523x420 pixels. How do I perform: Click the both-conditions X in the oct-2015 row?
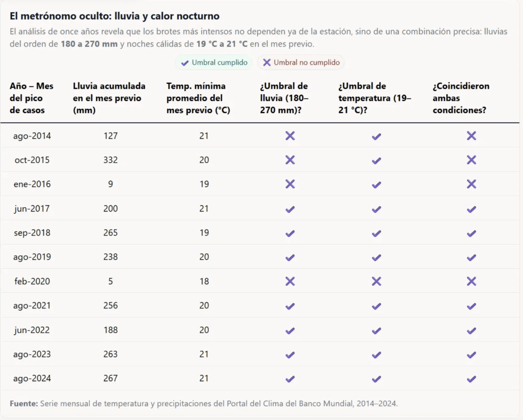[x=471, y=160]
